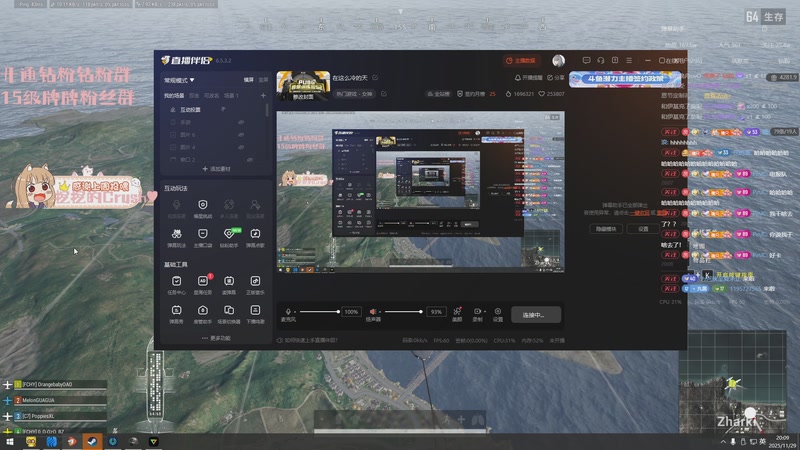
Task: Click the 93% speaker volume field
Action: [436, 312]
